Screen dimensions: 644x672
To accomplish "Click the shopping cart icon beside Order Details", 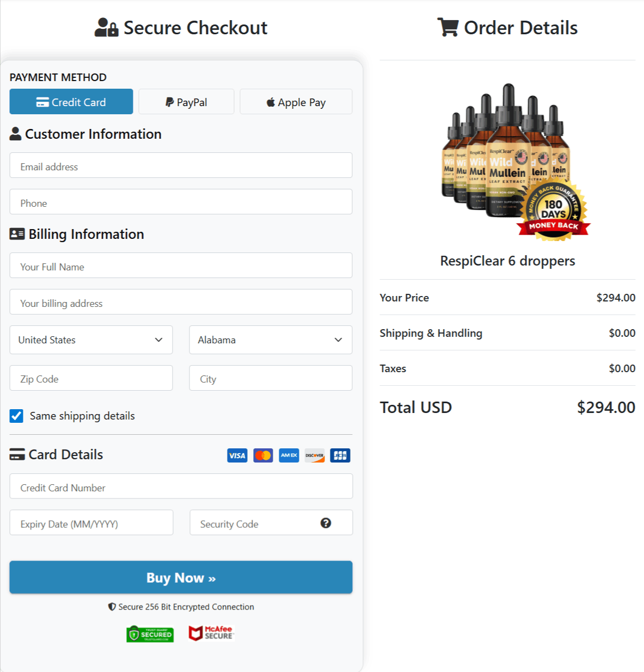I will (447, 27).
